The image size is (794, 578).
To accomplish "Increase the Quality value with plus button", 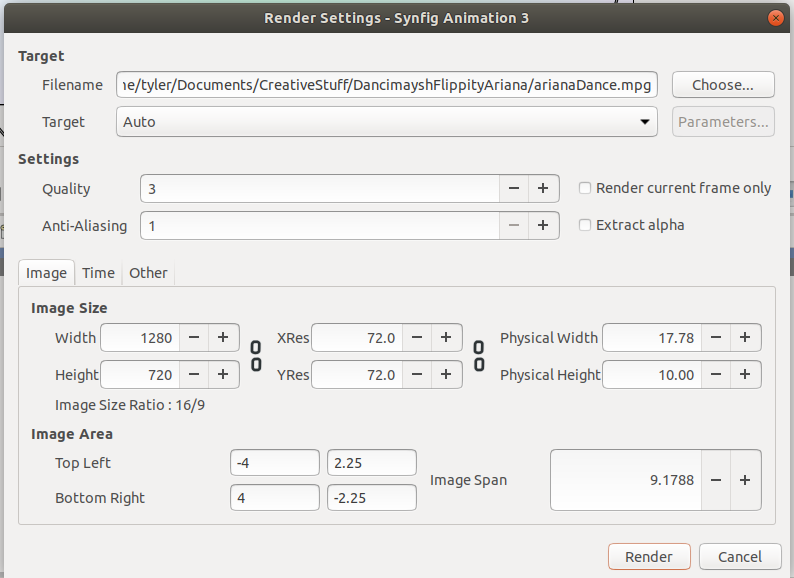I will (543, 188).
